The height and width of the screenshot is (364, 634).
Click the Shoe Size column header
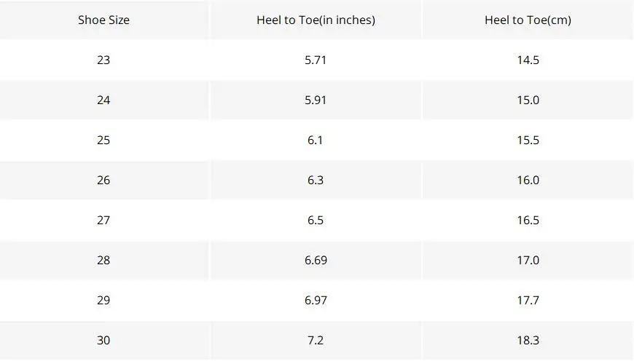click(x=104, y=20)
